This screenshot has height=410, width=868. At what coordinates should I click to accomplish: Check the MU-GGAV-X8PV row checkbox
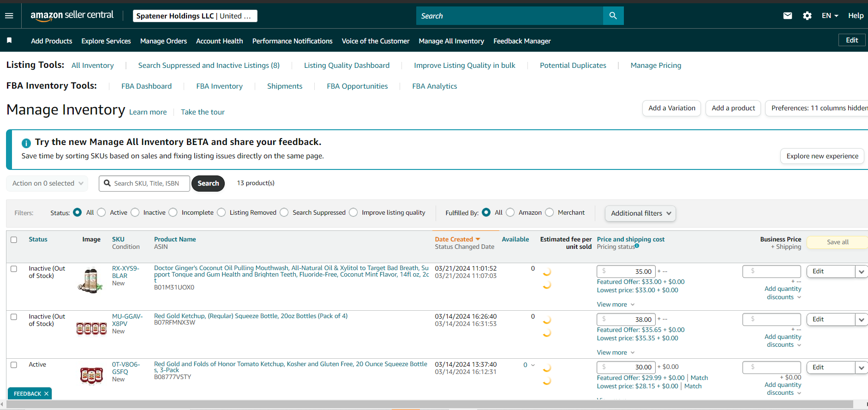pyautogui.click(x=14, y=317)
